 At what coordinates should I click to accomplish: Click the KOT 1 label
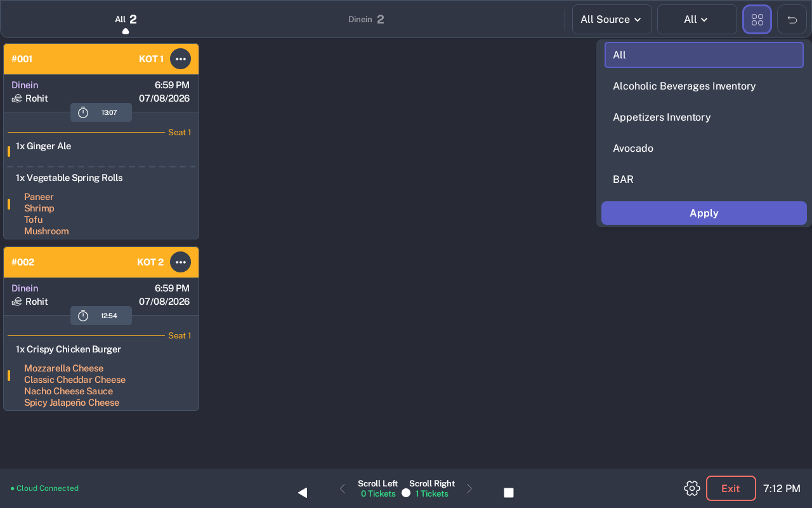pyautogui.click(x=152, y=59)
